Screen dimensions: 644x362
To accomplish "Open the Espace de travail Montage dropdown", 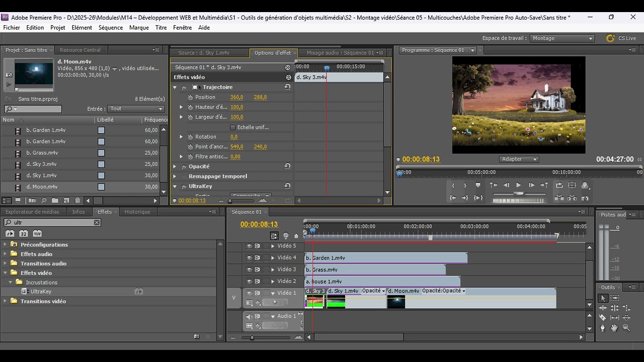I will (x=562, y=38).
